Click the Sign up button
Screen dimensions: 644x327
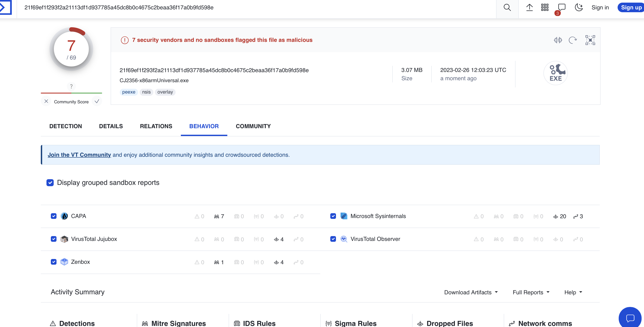click(631, 7)
